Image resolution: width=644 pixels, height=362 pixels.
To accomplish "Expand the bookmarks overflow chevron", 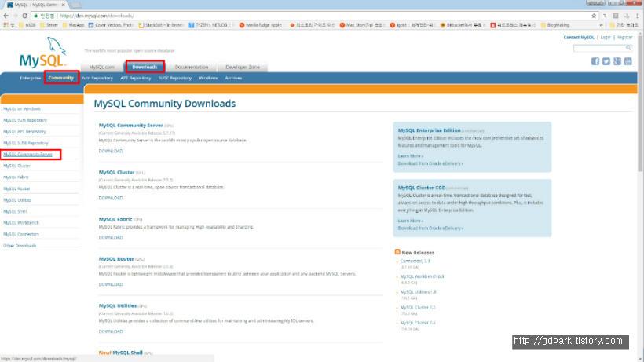I will (x=602, y=25).
